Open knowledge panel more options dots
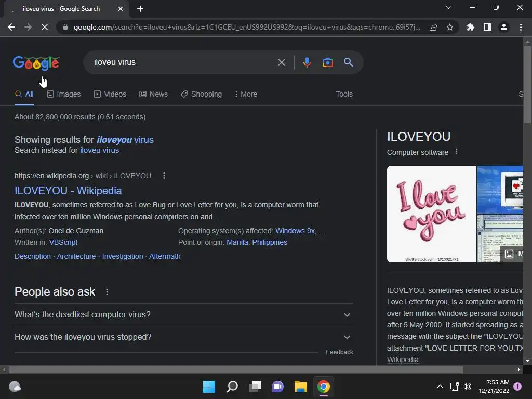The width and height of the screenshot is (532, 399). tap(456, 151)
